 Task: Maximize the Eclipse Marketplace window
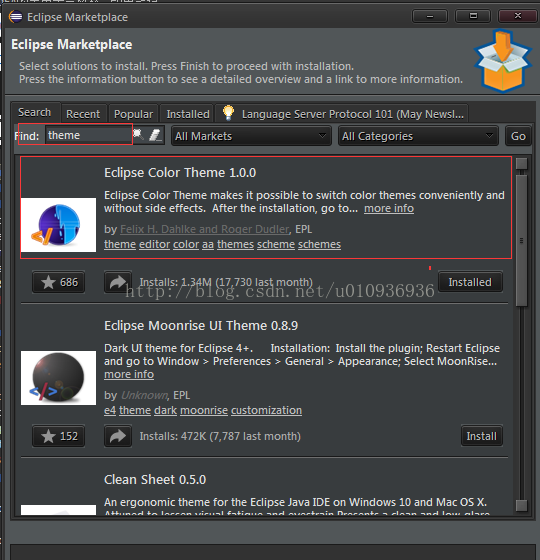[473, 16]
